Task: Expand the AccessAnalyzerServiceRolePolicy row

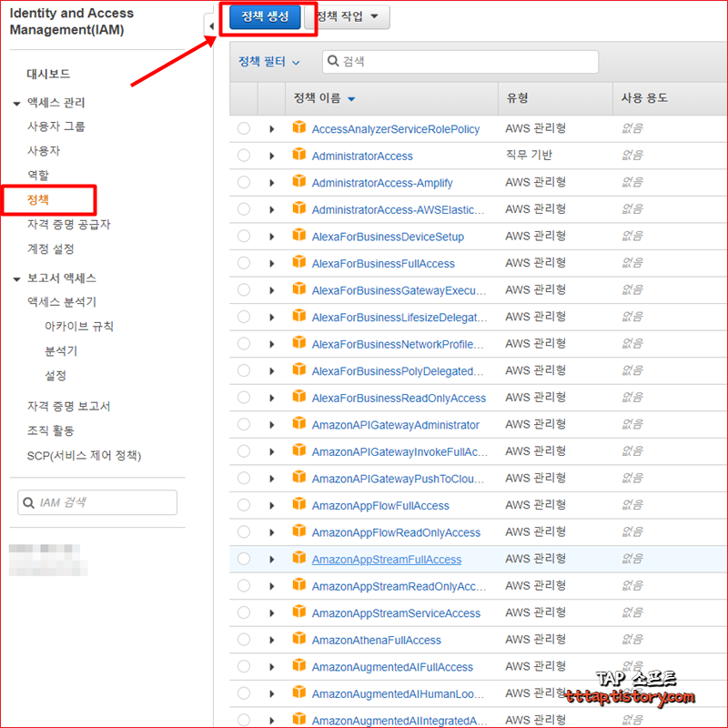Action: click(x=271, y=129)
